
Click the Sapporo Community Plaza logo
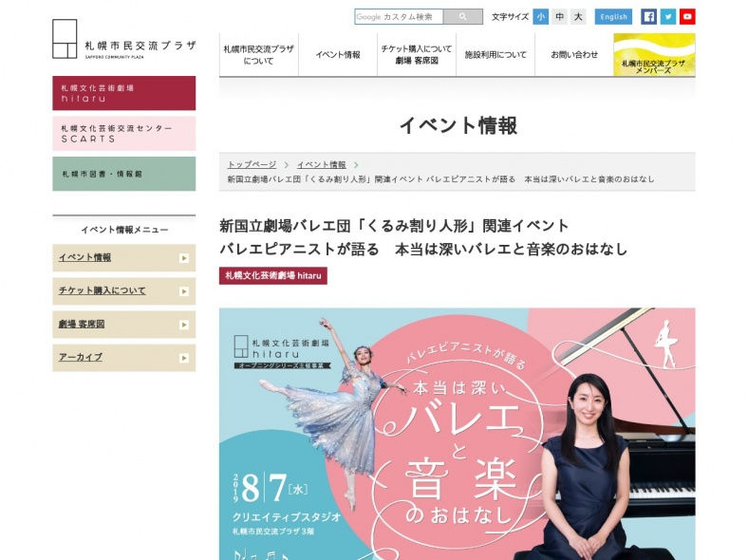124,39
